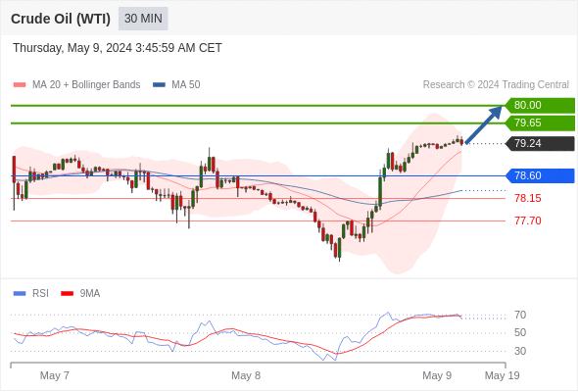Click Research © 2024 Trading Central credit
The height and width of the screenshot is (392, 578).
pyautogui.click(x=496, y=85)
